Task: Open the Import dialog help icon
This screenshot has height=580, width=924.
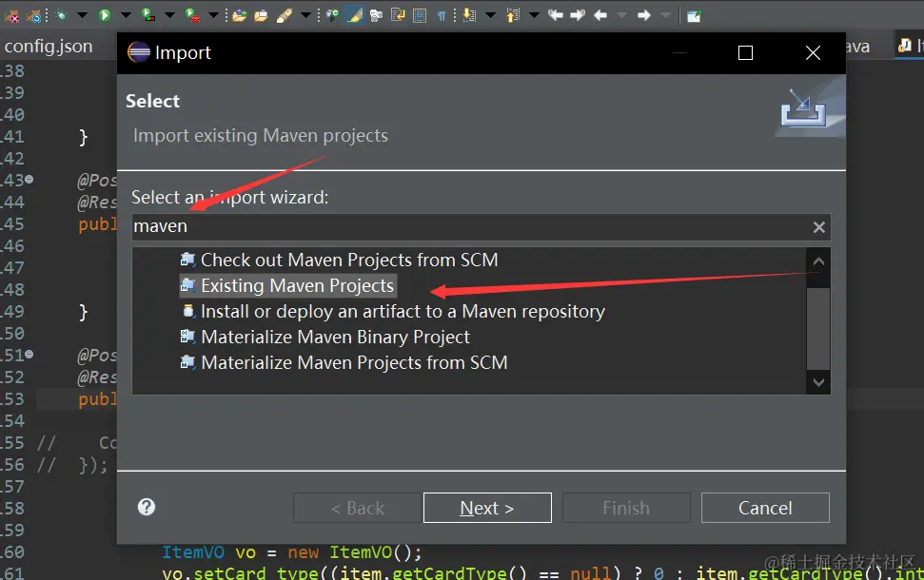Action: click(147, 507)
